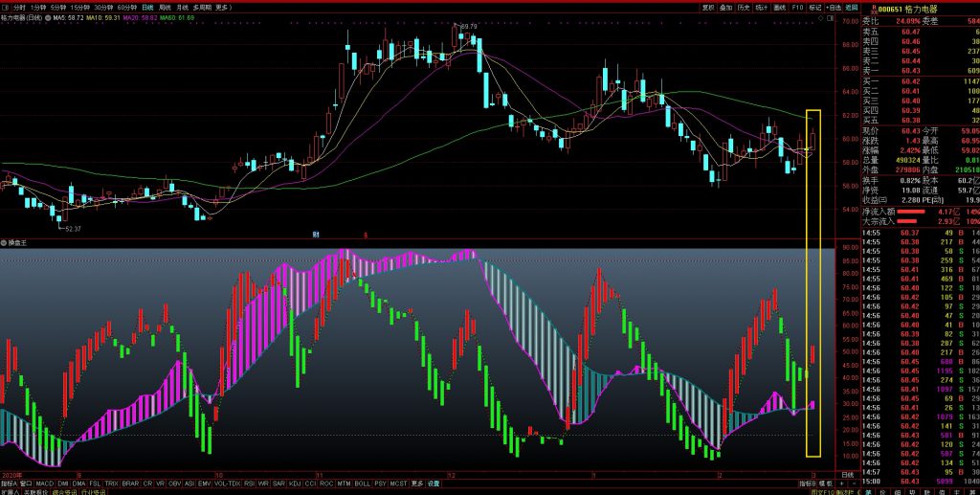Open the 画线 drawing tools
This screenshot has width=980, height=495.
pos(778,7)
